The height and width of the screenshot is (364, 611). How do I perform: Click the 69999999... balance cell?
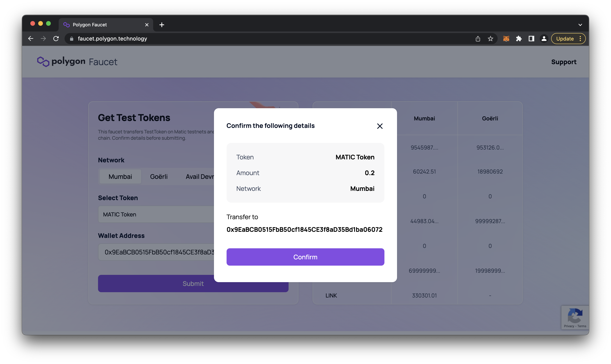(424, 271)
